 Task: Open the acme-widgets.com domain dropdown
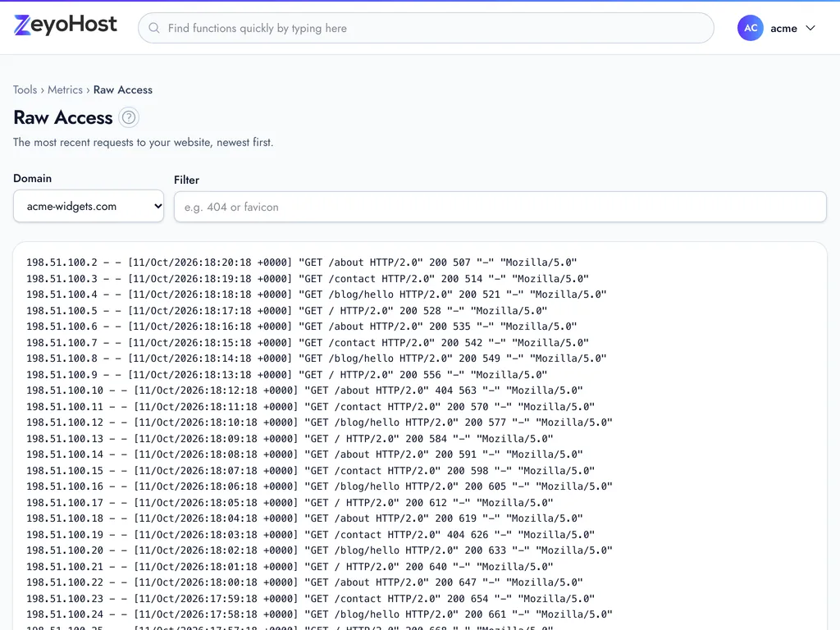89,206
